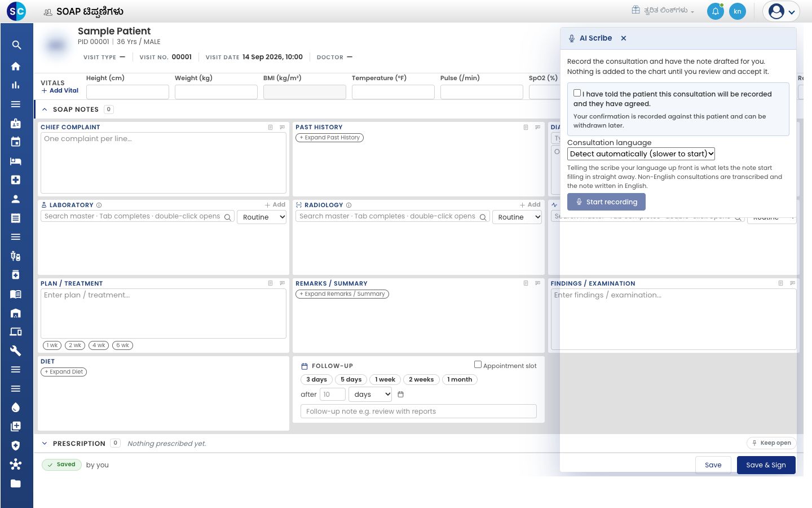The width and height of the screenshot is (812, 508).
Task: Expand the Prescription section
Action: (x=45, y=444)
